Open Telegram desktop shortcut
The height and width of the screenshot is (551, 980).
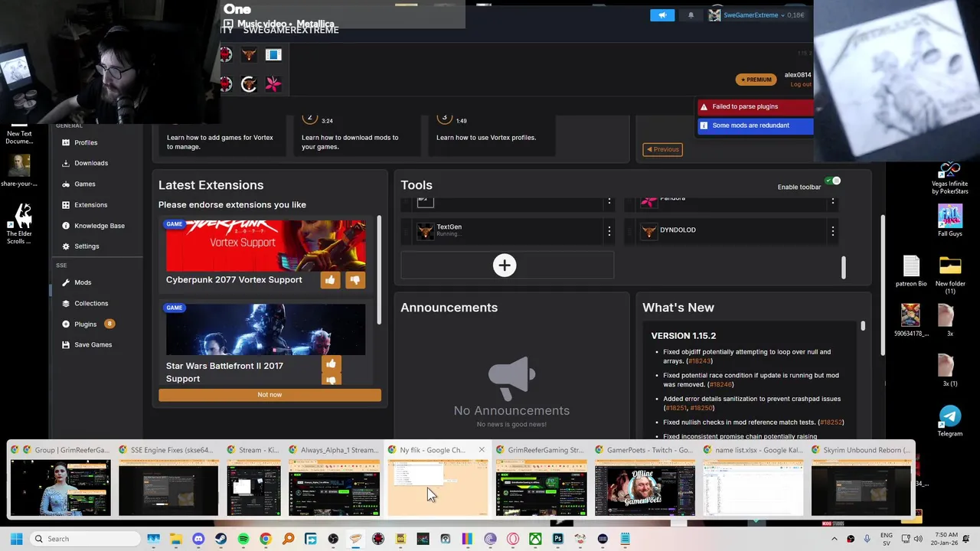click(950, 420)
